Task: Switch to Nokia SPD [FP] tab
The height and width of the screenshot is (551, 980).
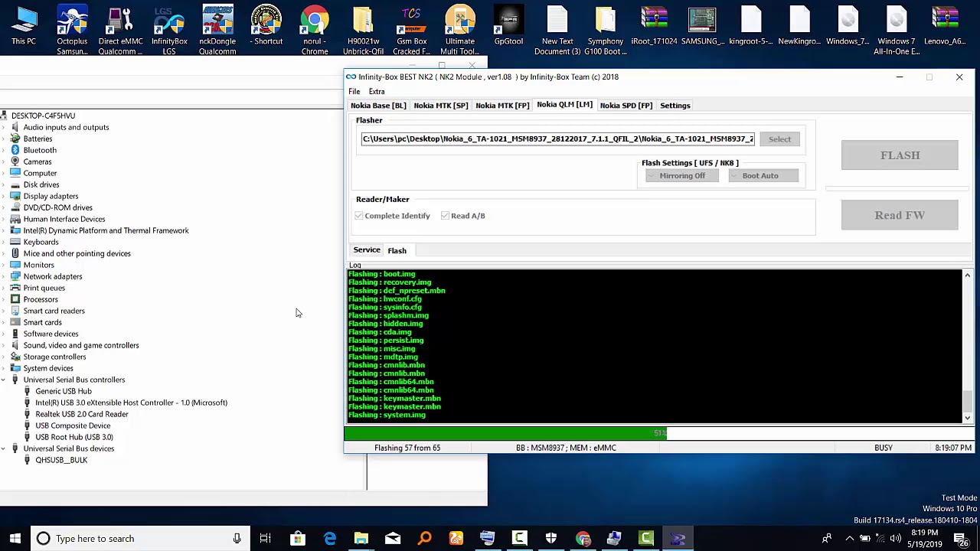Action: click(626, 106)
